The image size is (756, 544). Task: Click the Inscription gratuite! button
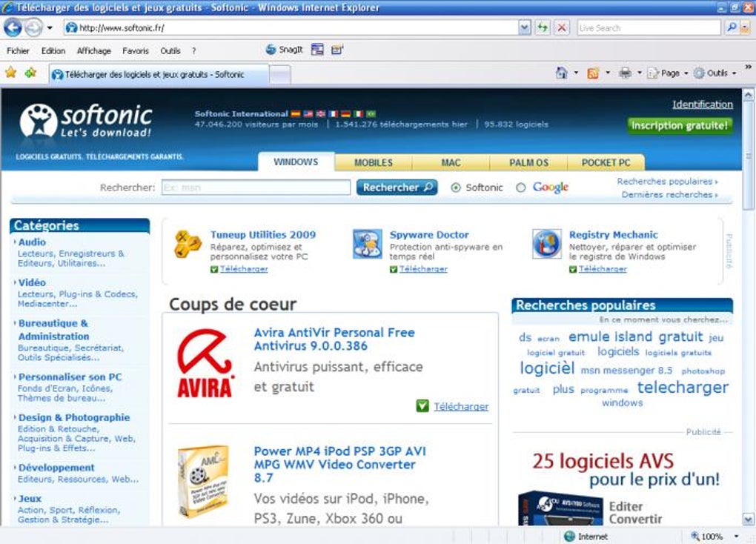click(x=680, y=125)
